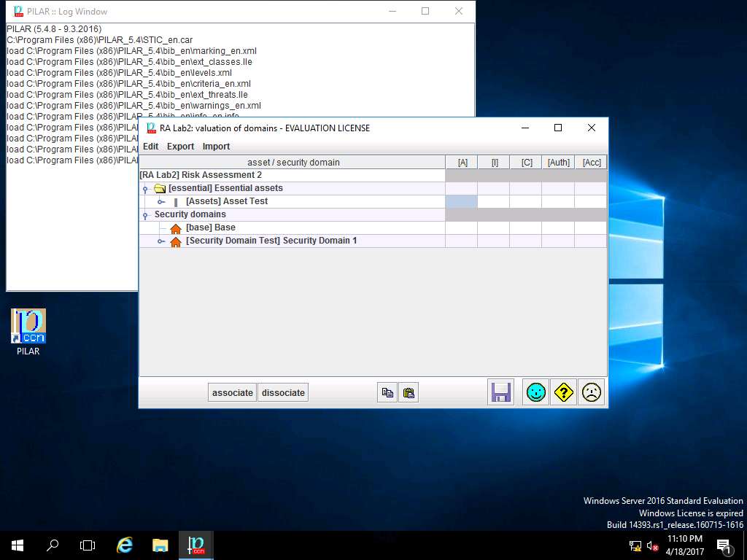Click the asset / security domain header
Image resolution: width=747 pixels, height=560 pixels.
[293, 163]
